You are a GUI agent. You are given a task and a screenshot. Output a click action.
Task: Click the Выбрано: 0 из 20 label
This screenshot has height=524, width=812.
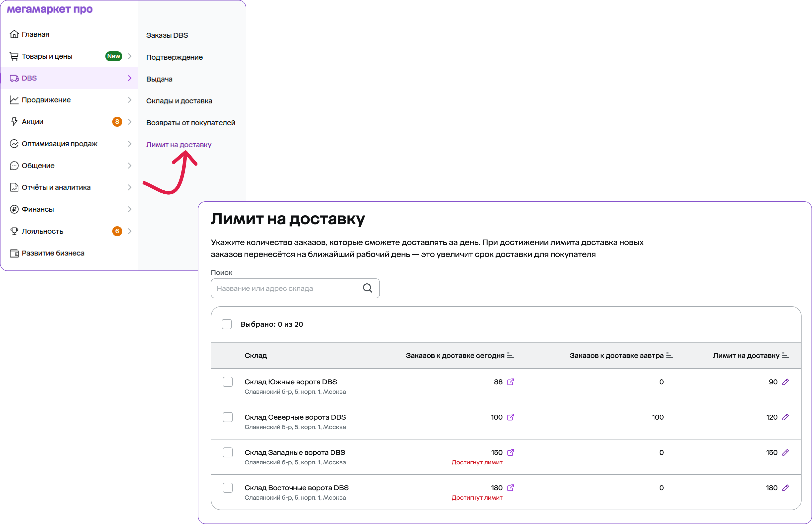point(272,324)
